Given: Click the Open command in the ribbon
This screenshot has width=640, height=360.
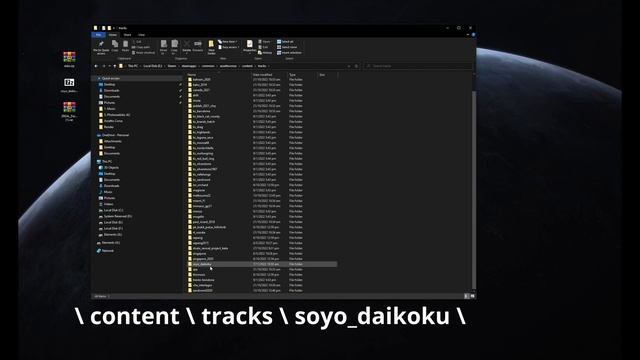Looking at the screenshot, I should [264, 42].
